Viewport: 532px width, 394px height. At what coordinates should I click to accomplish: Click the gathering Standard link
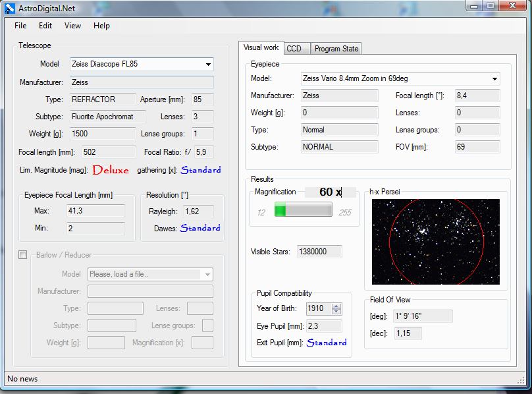pos(201,170)
